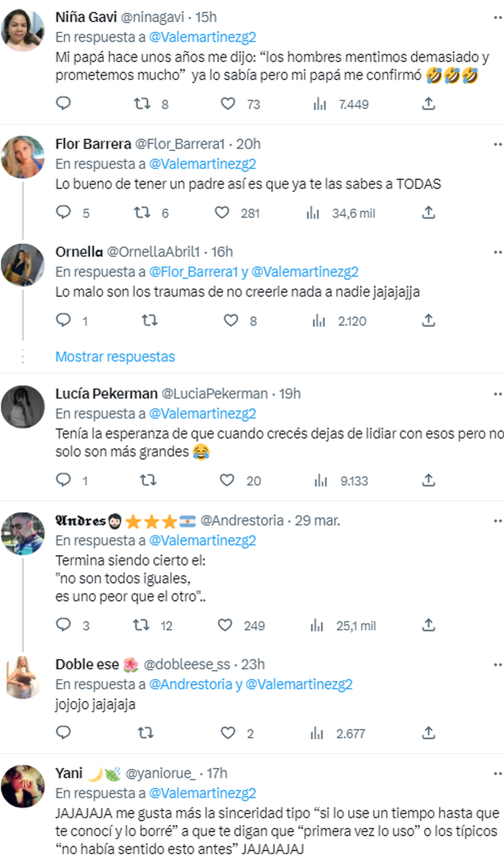504x866 pixels.
Task: View analytics on Ornella's tweet showing 2.120
Action: [339, 321]
